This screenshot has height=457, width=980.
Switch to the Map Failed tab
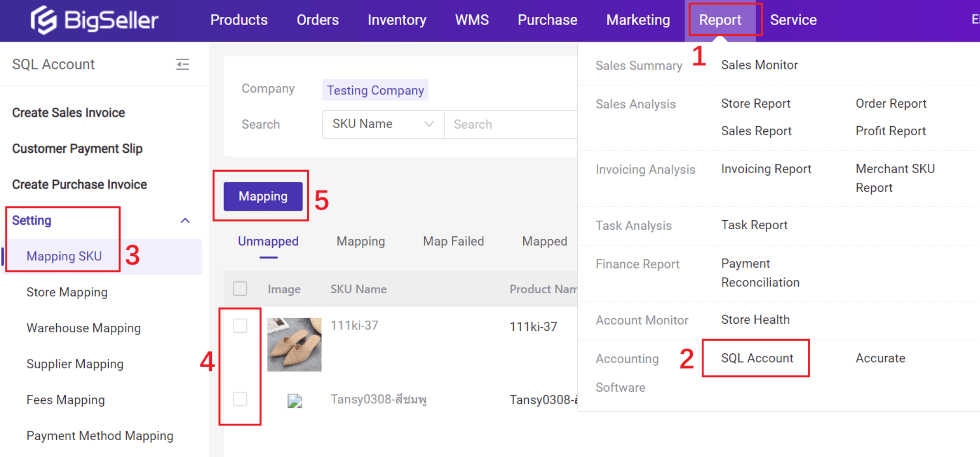click(x=453, y=242)
